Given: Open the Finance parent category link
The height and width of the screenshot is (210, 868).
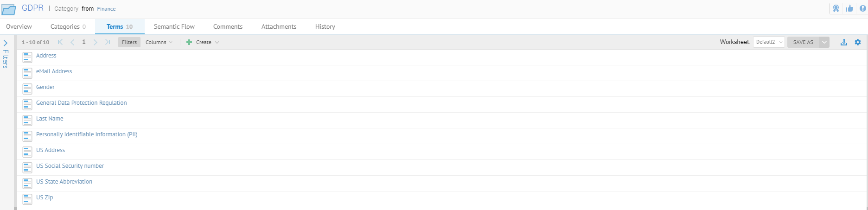Looking at the screenshot, I should pos(106,9).
